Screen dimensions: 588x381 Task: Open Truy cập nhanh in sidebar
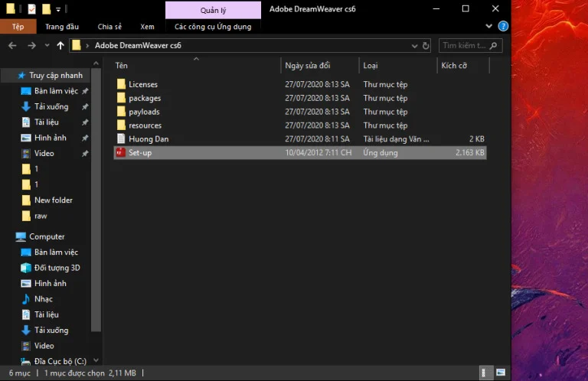coord(55,76)
